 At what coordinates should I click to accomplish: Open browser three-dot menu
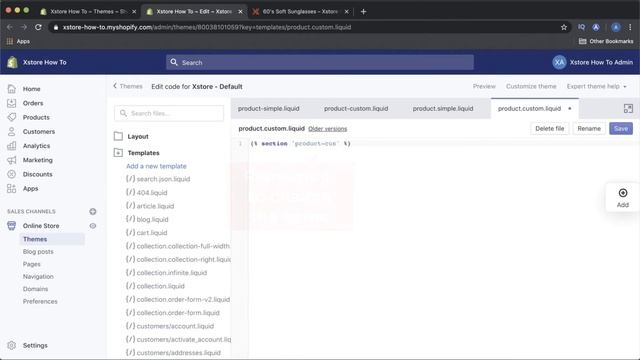[x=630, y=27]
